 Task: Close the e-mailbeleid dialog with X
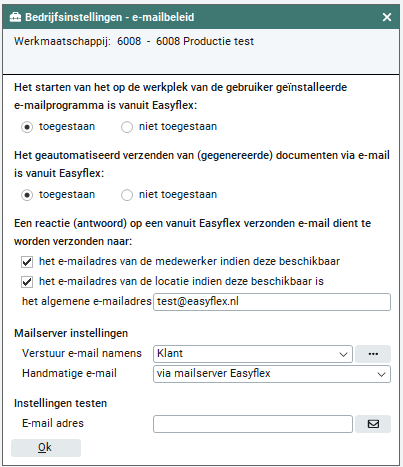[x=387, y=17]
